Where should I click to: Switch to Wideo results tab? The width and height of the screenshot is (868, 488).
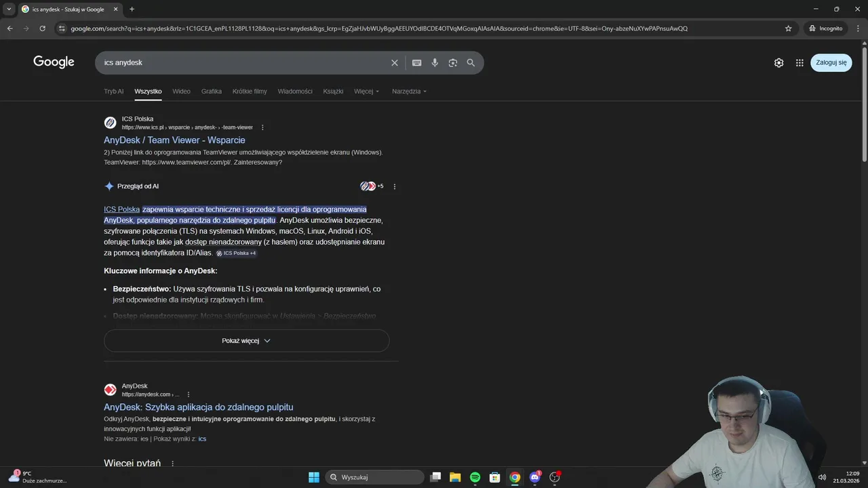pyautogui.click(x=181, y=91)
